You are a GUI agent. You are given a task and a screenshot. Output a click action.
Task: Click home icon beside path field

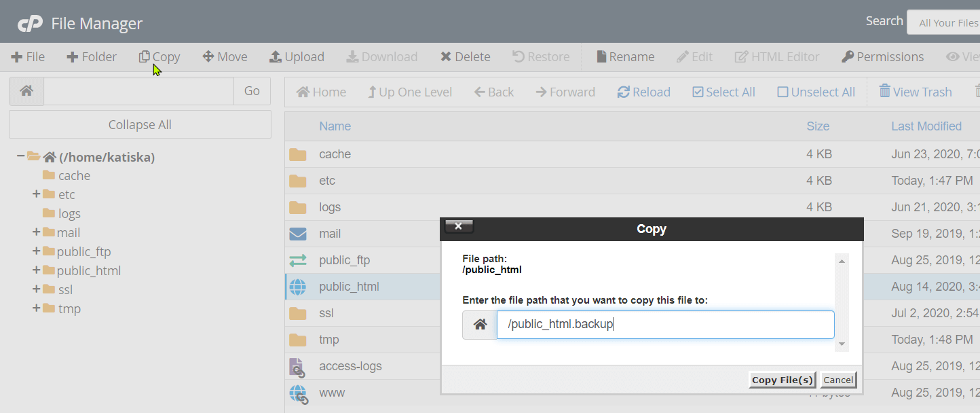(26, 91)
